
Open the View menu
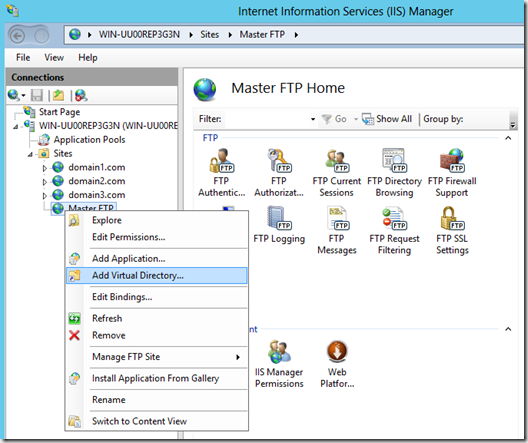pyautogui.click(x=54, y=58)
